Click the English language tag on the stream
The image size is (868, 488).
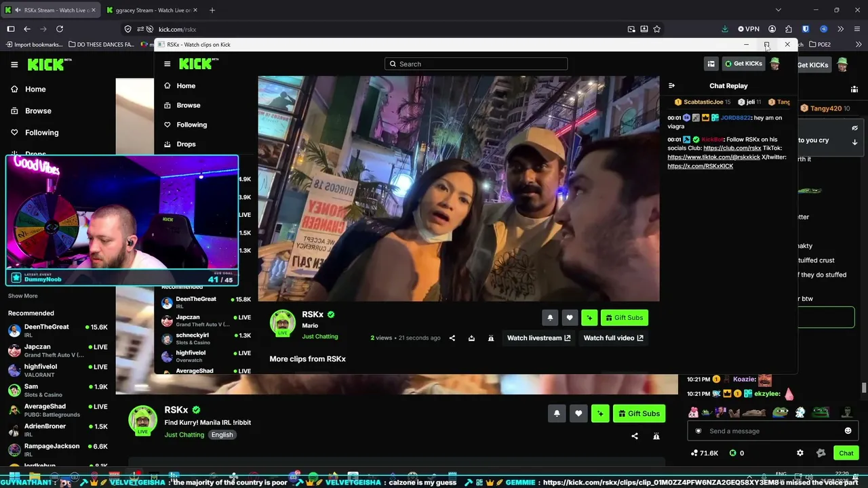point(222,435)
